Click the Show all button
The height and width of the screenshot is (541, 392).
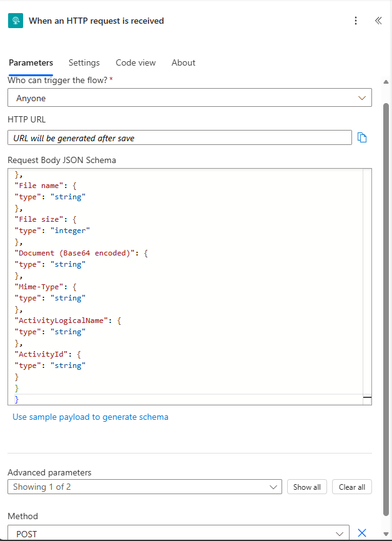(x=306, y=487)
